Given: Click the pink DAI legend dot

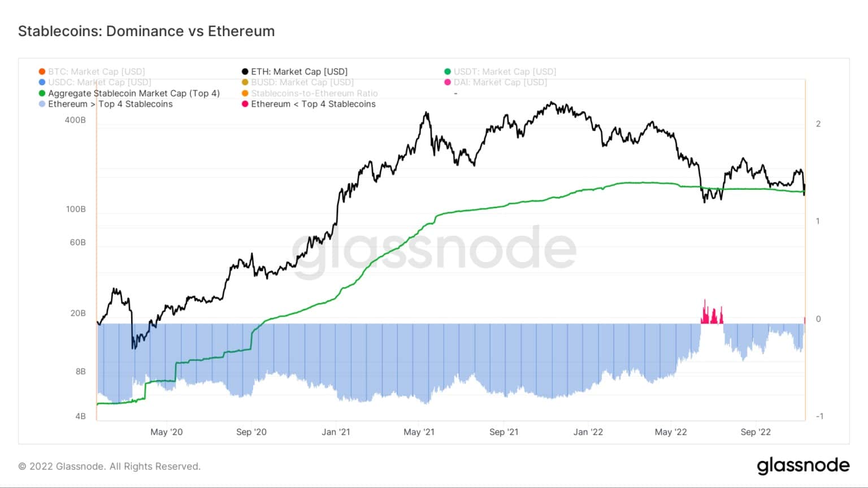Looking at the screenshot, I should pyautogui.click(x=448, y=82).
